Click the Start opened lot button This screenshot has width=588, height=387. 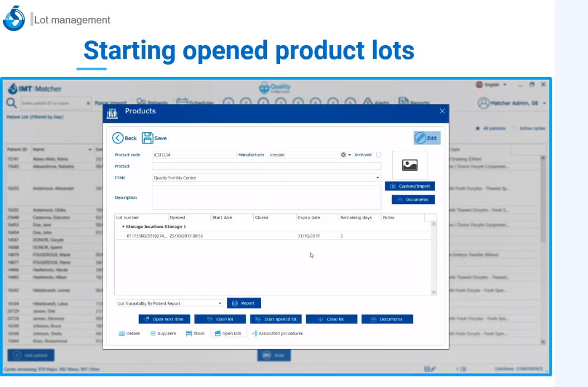pos(276,319)
